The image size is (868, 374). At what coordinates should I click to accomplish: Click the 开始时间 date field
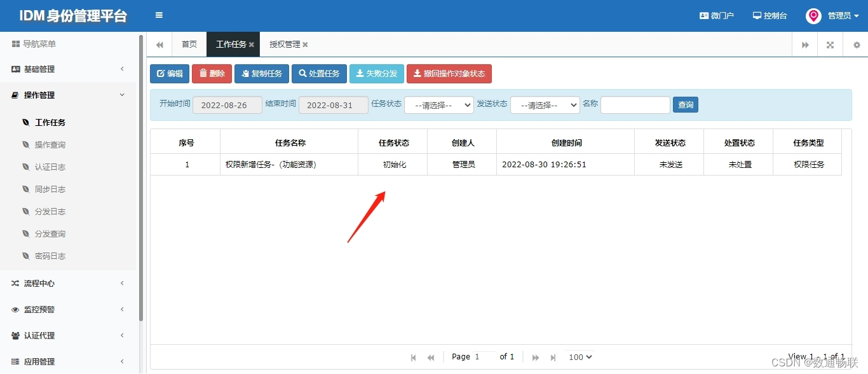[227, 105]
